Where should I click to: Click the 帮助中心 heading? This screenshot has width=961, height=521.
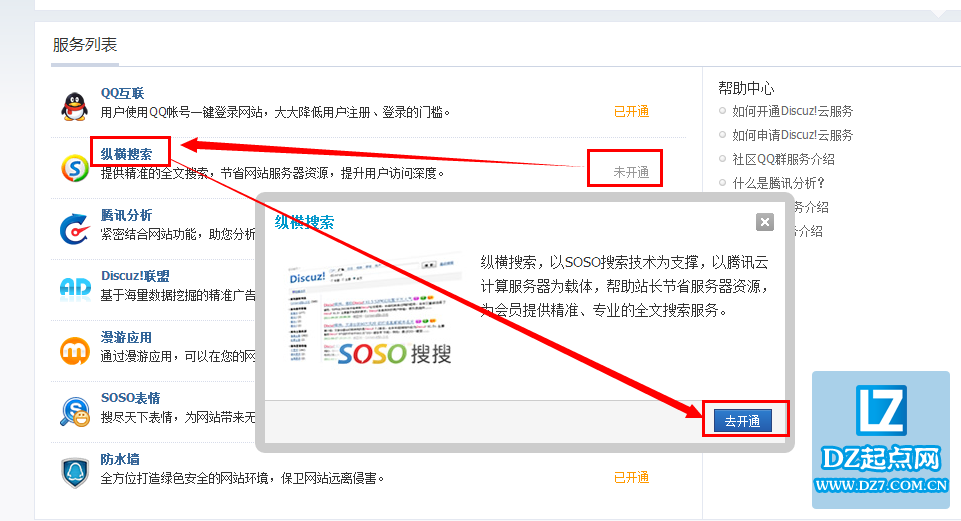tap(746, 88)
